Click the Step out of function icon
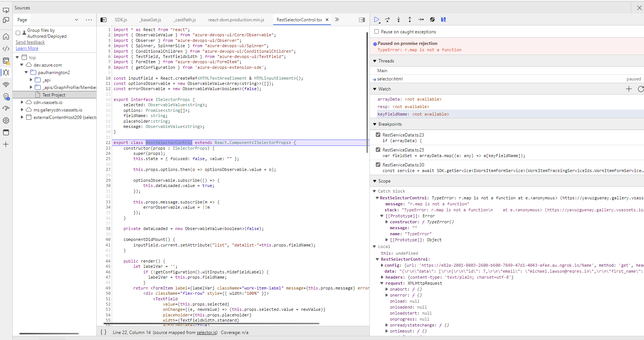This screenshot has width=644, height=340. tap(410, 19)
